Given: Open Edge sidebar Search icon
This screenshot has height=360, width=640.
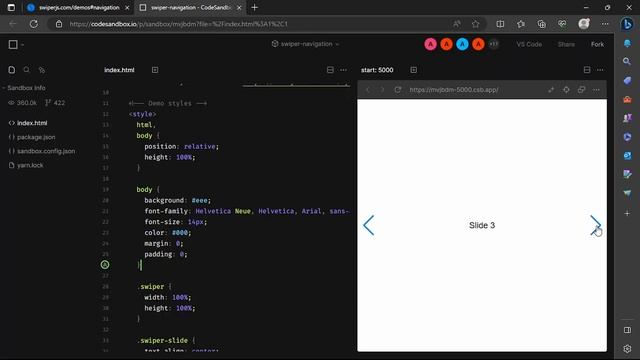Looking at the screenshot, I should point(627,62).
